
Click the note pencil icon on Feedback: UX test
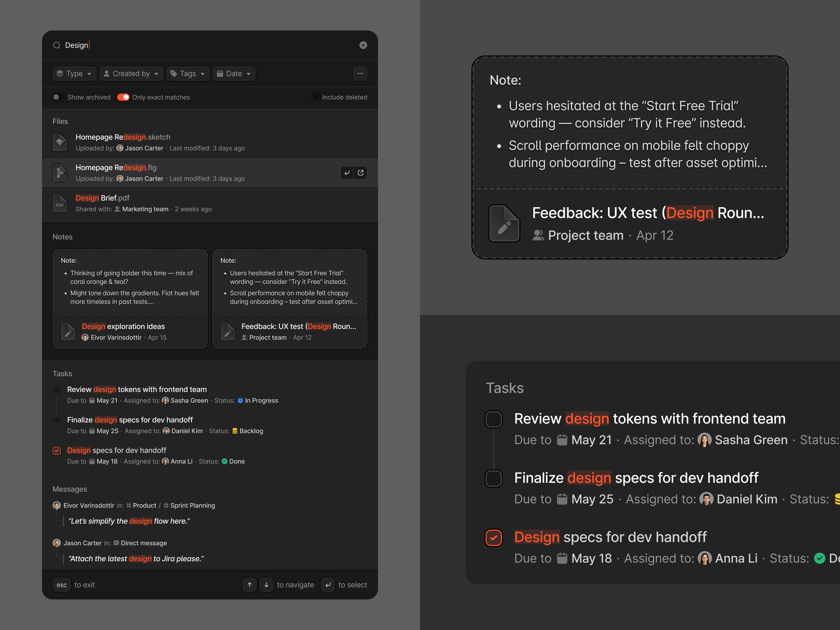tap(227, 331)
